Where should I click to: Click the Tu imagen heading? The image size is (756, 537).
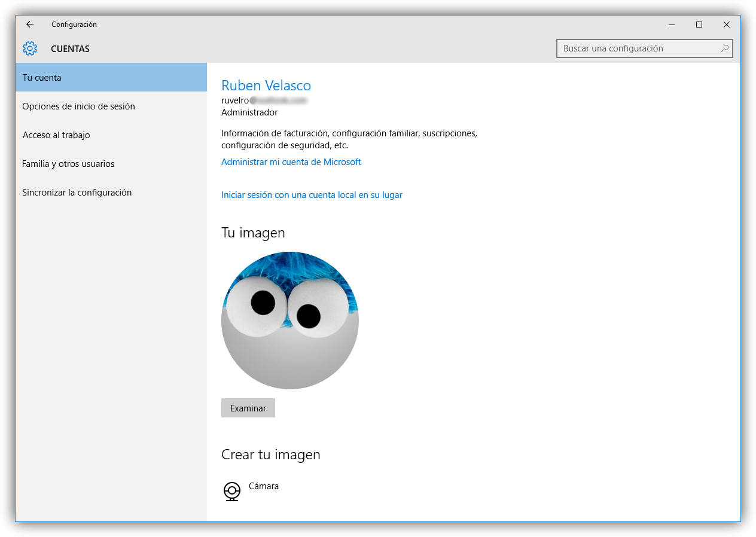point(253,233)
